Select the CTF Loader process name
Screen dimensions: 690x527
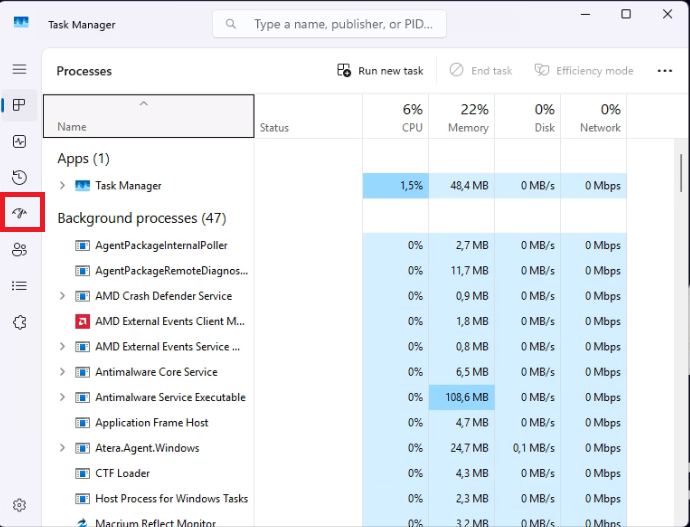point(122,473)
